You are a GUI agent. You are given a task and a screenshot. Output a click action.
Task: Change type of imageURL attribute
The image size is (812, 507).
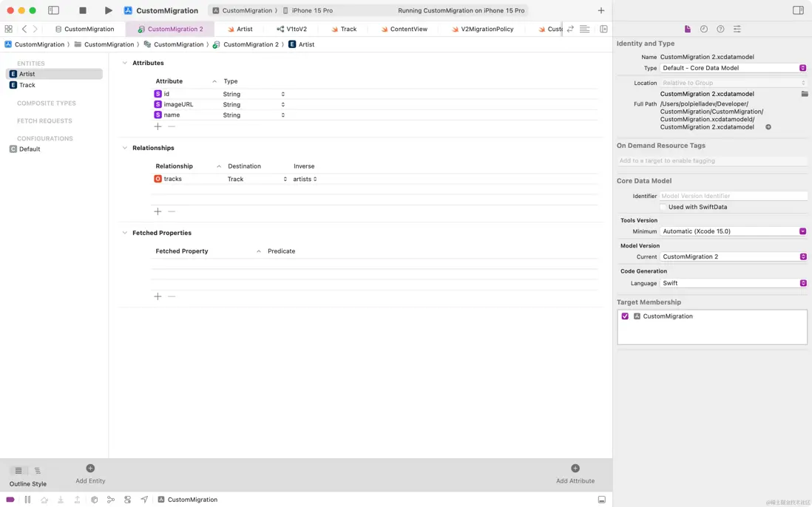254,104
